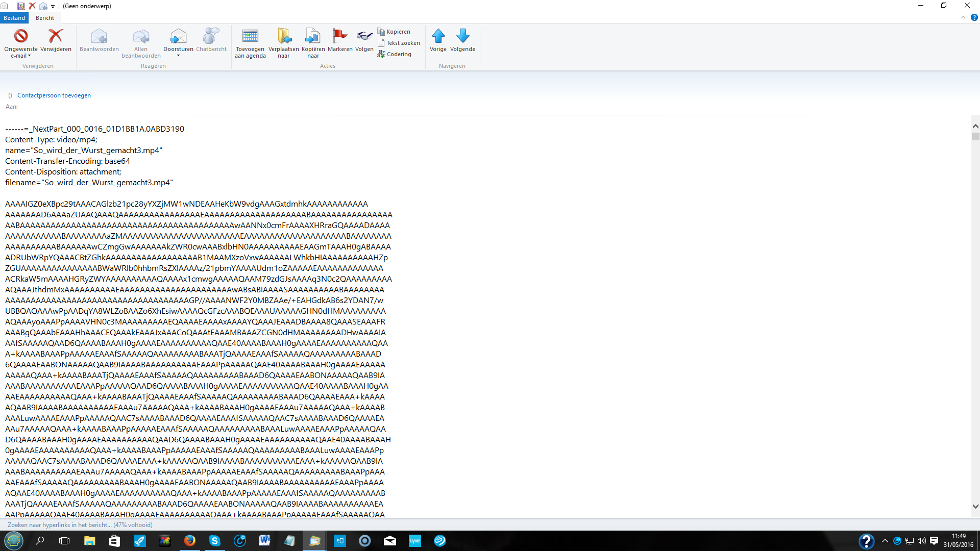Click Kopiëren in the Acties group

click(x=394, y=32)
